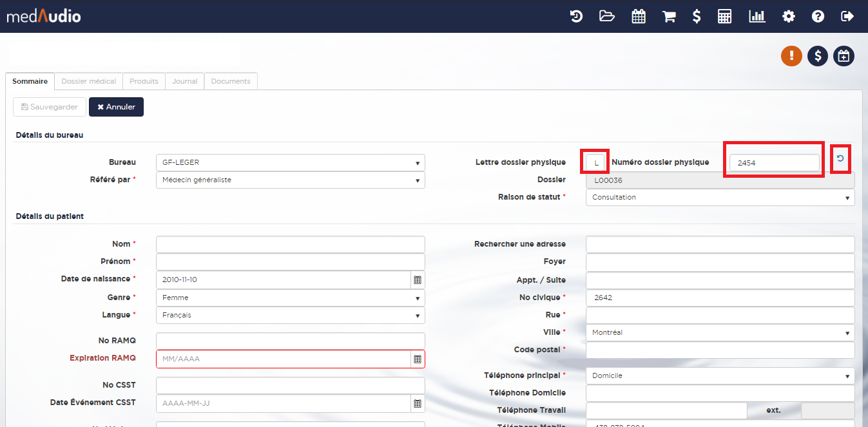Screen dimensions: 868x427
Task: Switch to the Documents tab
Action: [231, 81]
